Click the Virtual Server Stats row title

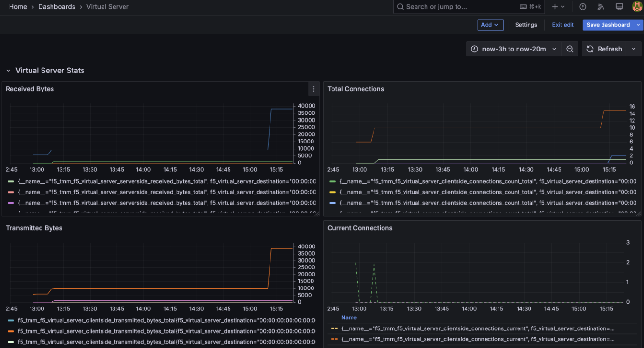pyautogui.click(x=50, y=71)
